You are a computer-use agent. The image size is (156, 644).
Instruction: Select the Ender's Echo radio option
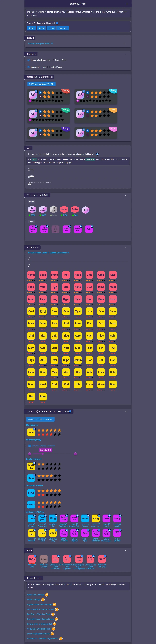(53, 60)
